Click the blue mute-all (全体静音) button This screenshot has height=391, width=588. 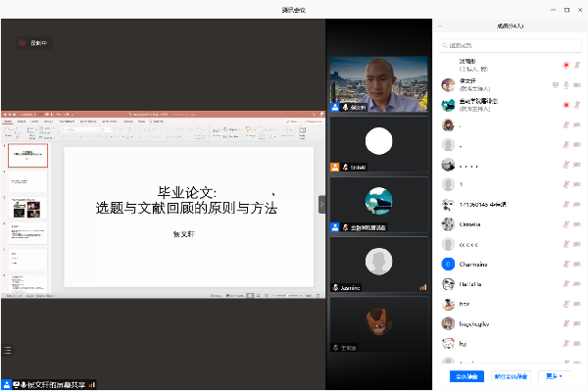tap(466, 376)
